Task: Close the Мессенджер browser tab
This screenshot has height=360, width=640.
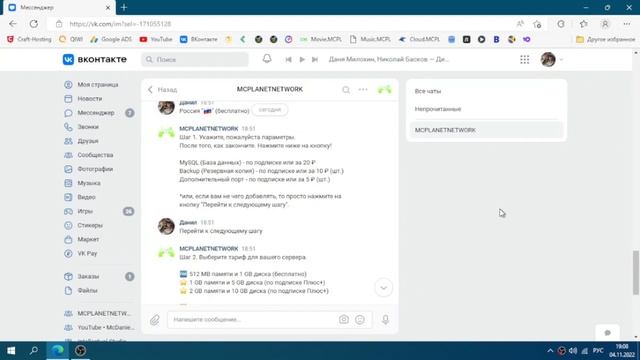Action: (108, 7)
